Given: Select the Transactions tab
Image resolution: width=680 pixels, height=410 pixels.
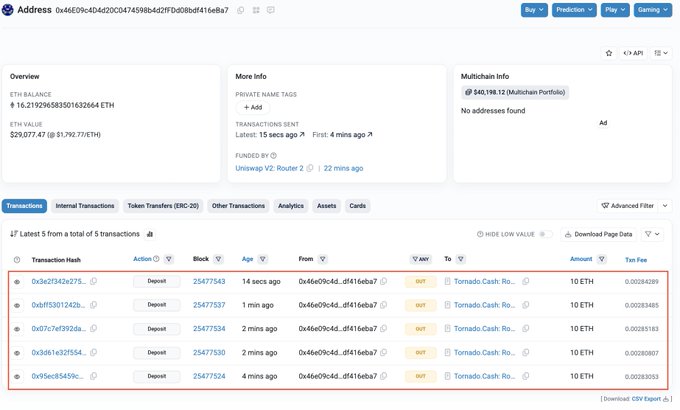Looking at the screenshot, I should [x=24, y=206].
